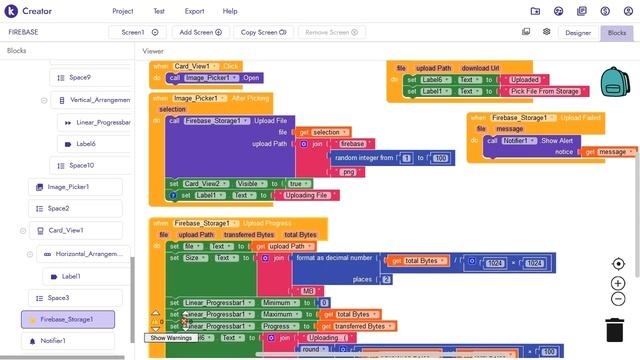Open the user account icon in header

tap(628, 11)
